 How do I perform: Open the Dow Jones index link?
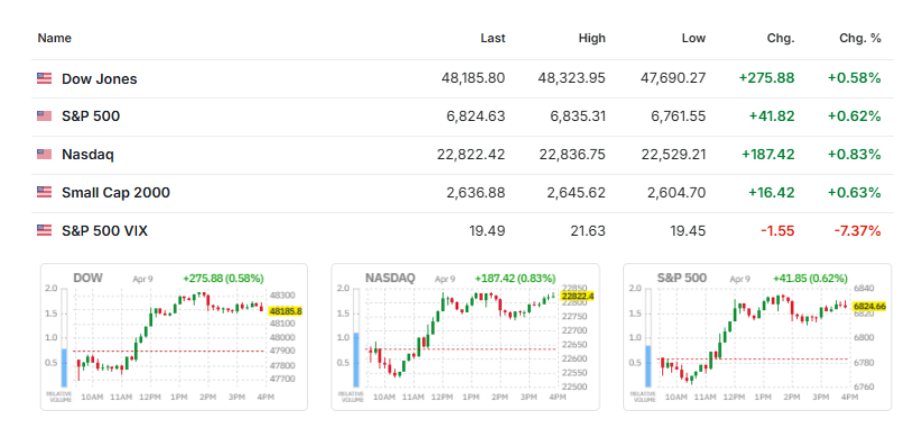point(99,78)
